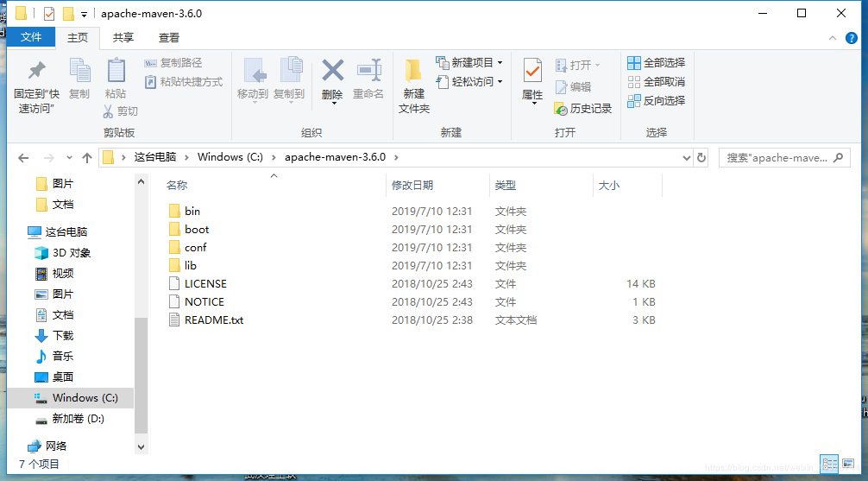This screenshot has width=868, height=481.
Task: Click 这台电脑 in address bar
Action: (x=155, y=157)
